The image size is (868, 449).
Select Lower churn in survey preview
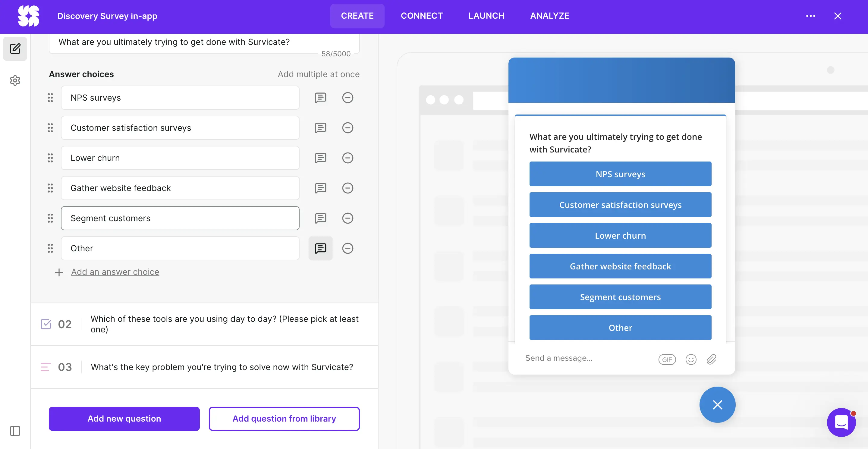620,235
